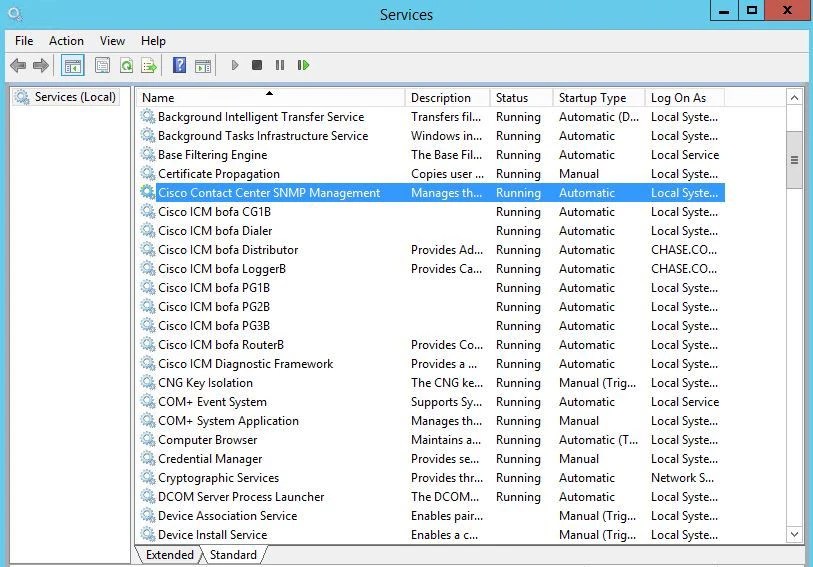Viewport: 813px width, 567px height.
Task: Click the Services (Local) gear icon
Action: tap(22, 97)
